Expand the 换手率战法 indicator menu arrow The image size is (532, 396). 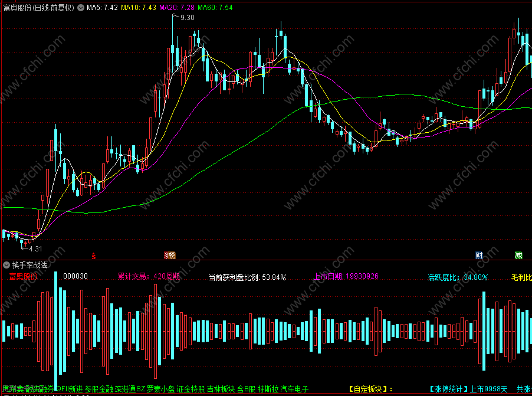[x=6, y=265]
